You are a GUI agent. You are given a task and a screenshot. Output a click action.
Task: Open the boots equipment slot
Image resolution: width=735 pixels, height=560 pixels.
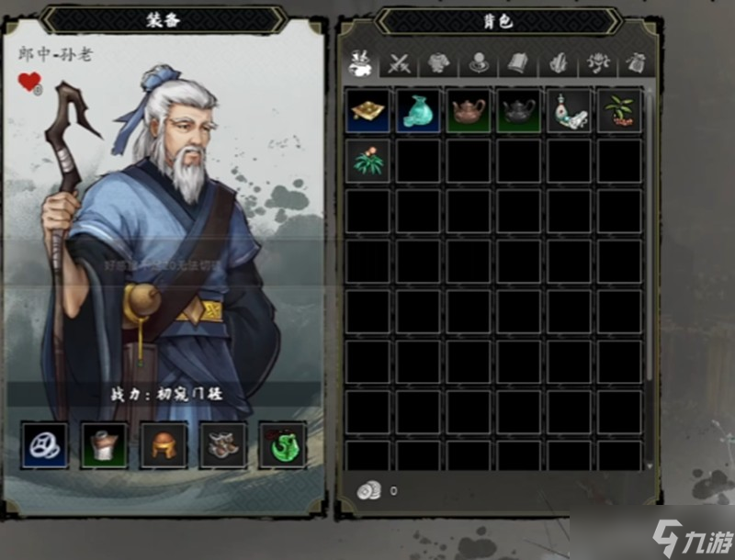(223, 445)
